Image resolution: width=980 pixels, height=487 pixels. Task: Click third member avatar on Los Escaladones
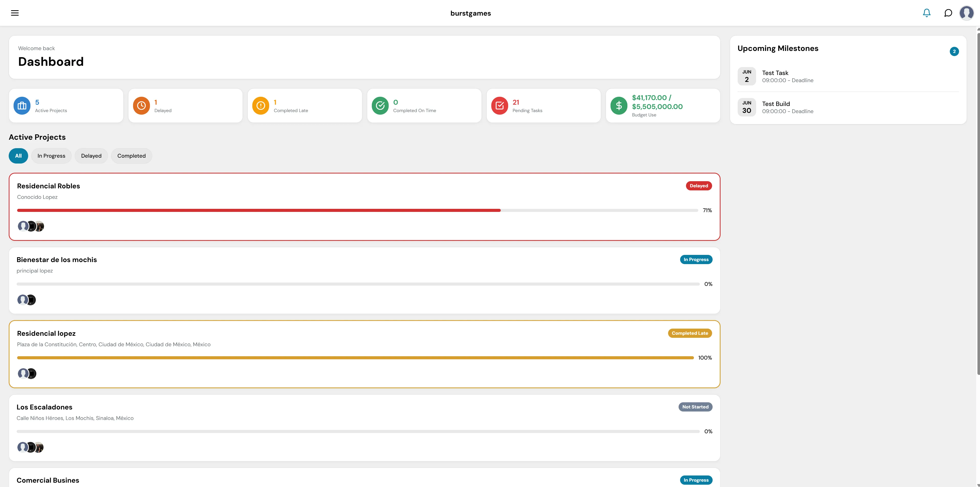(x=39, y=447)
